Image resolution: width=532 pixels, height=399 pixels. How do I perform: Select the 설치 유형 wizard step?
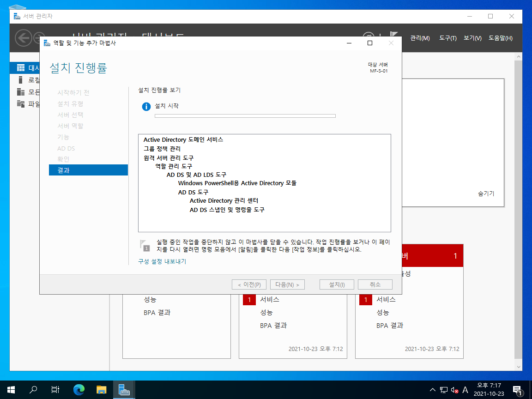tap(70, 103)
